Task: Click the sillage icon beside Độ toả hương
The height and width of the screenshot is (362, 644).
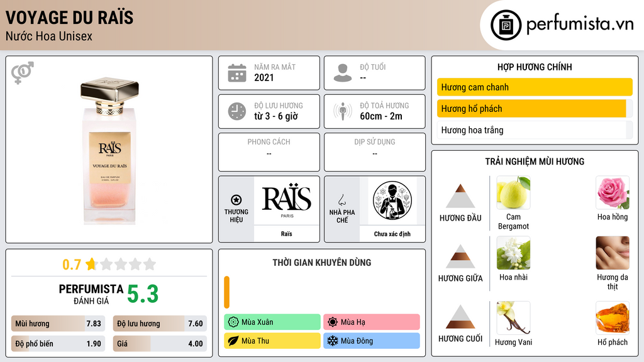Action: [x=343, y=111]
